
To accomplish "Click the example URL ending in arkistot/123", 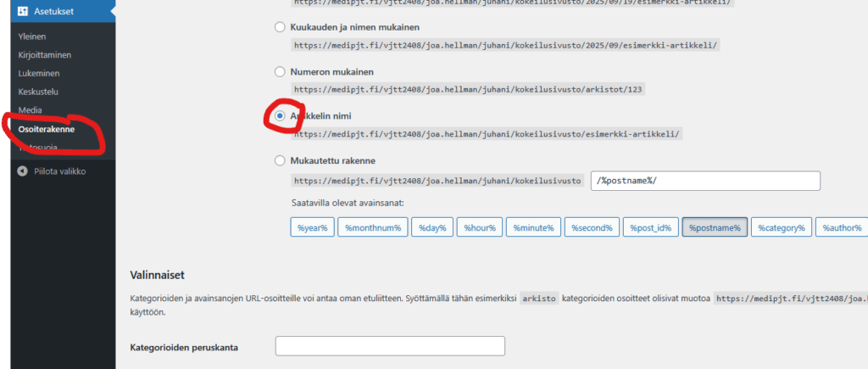I will [x=469, y=89].
